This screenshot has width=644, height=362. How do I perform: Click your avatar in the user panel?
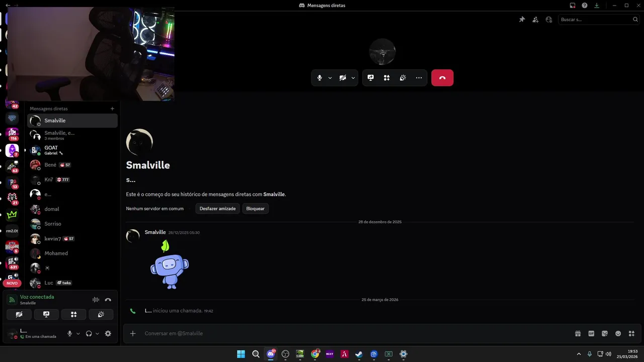coord(12,333)
